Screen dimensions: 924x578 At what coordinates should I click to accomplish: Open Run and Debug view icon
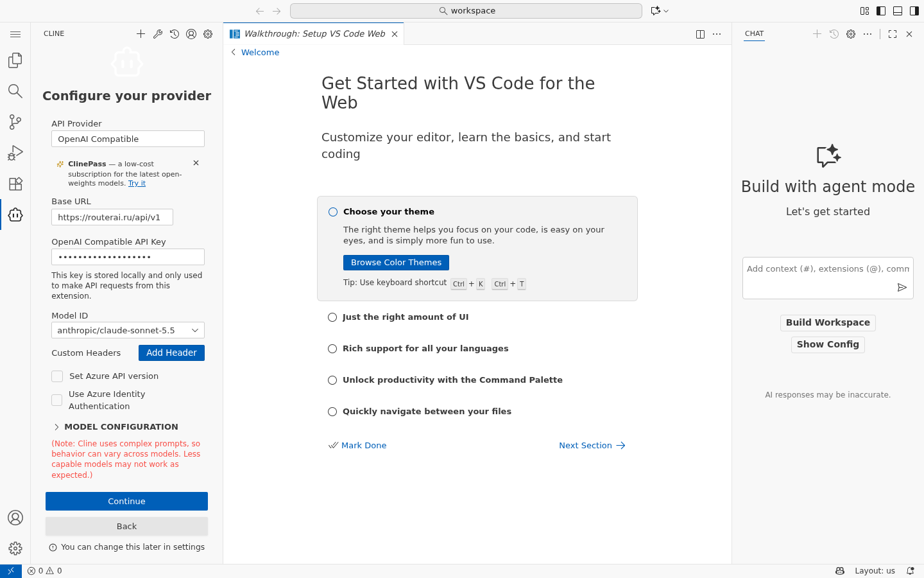point(15,153)
